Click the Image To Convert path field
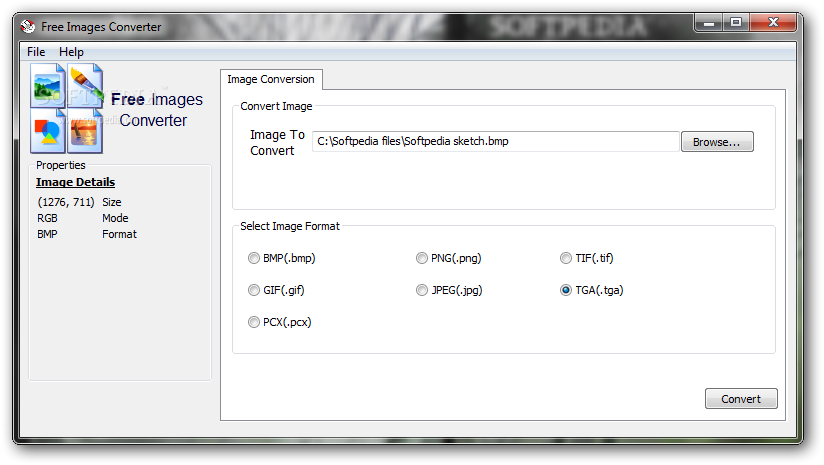The height and width of the screenshot is (465, 824). point(495,141)
